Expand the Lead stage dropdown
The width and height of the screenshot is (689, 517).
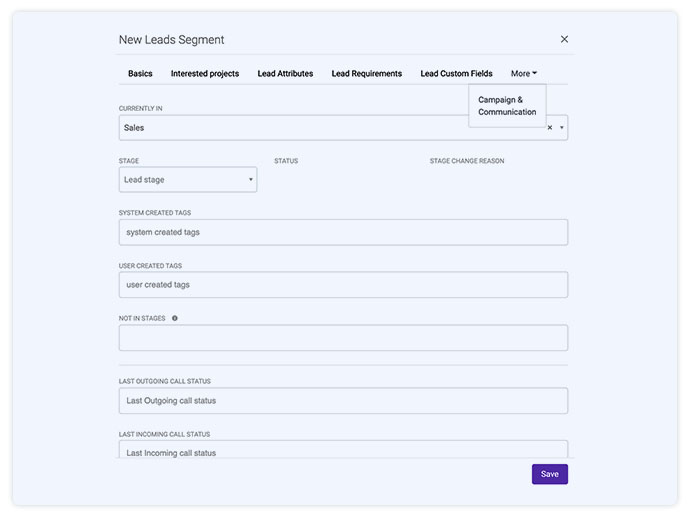pyautogui.click(x=188, y=180)
